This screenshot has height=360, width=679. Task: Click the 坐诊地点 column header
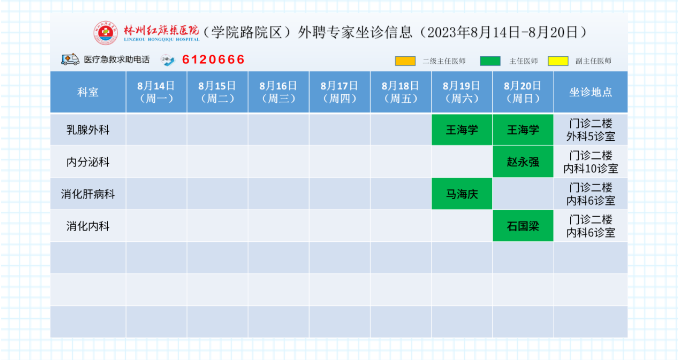pyautogui.click(x=591, y=92)
